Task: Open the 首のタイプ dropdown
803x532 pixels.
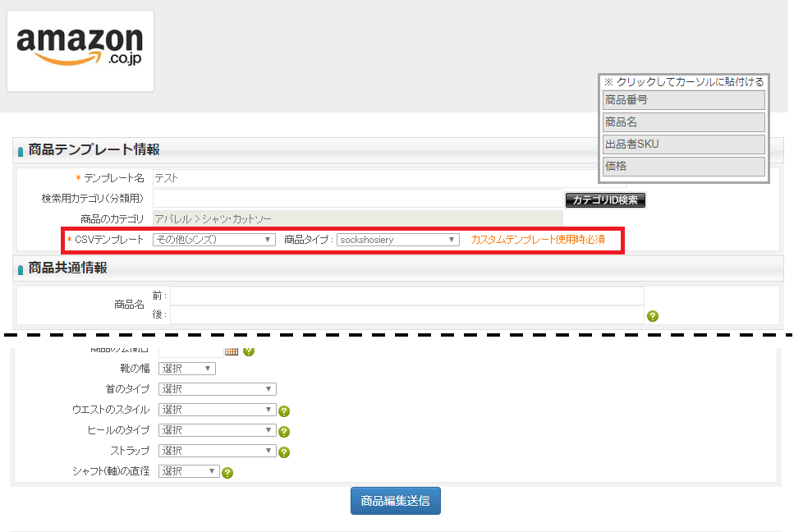Action: coord(217,389)
